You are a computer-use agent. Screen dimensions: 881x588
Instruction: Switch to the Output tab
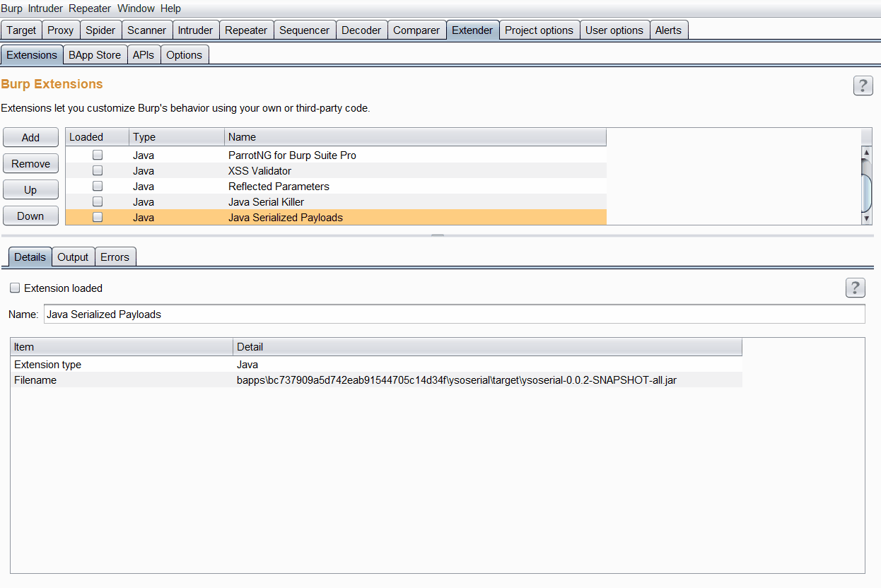point(73,257)
